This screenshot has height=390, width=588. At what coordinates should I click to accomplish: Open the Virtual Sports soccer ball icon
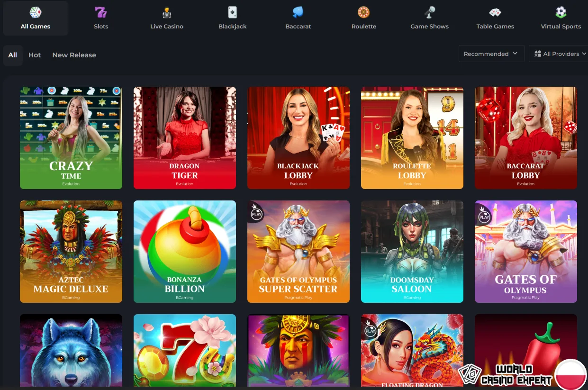(x=561, y=12)
